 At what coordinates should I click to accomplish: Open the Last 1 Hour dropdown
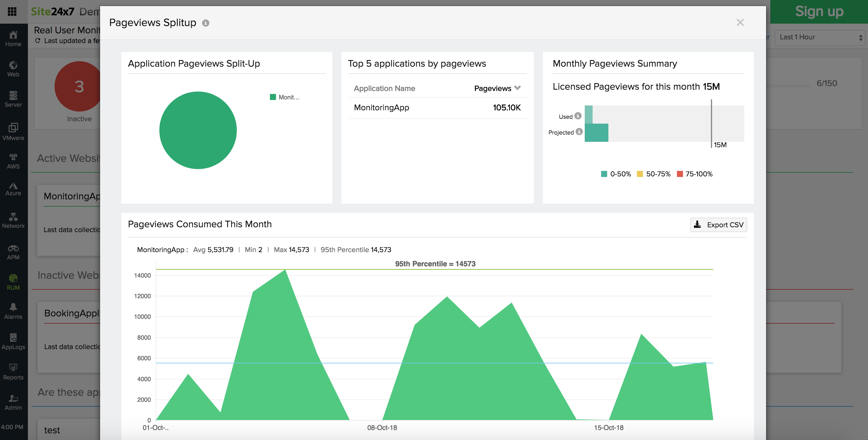click(821, 37)
